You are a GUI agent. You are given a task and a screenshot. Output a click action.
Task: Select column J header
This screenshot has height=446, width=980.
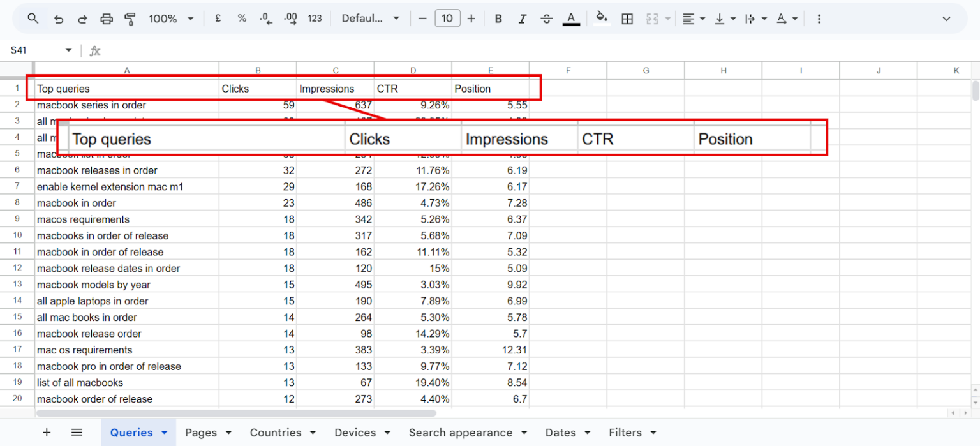tap(879, 71)
